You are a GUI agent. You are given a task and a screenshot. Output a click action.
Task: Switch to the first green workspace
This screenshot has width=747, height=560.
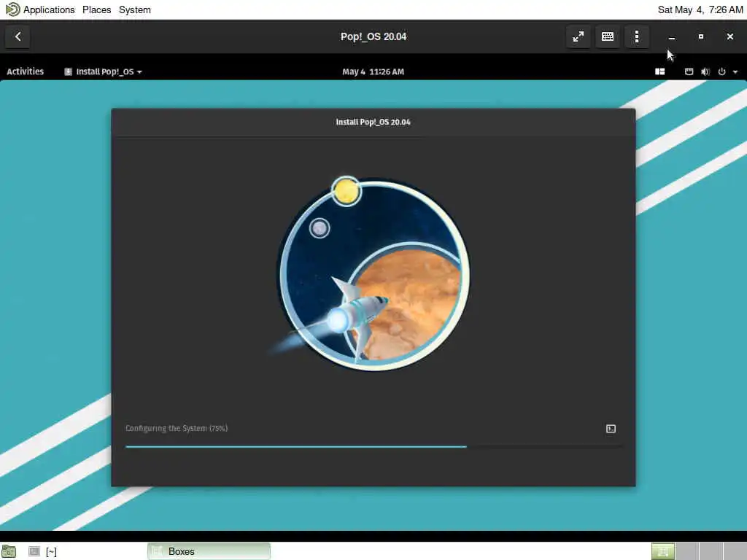click(x=662, y=551)
